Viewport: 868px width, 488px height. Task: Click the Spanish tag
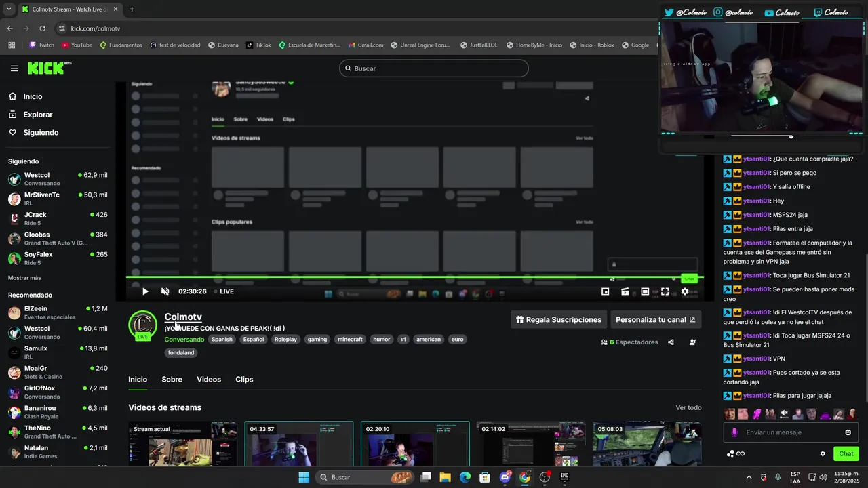[x=222, y=340]
